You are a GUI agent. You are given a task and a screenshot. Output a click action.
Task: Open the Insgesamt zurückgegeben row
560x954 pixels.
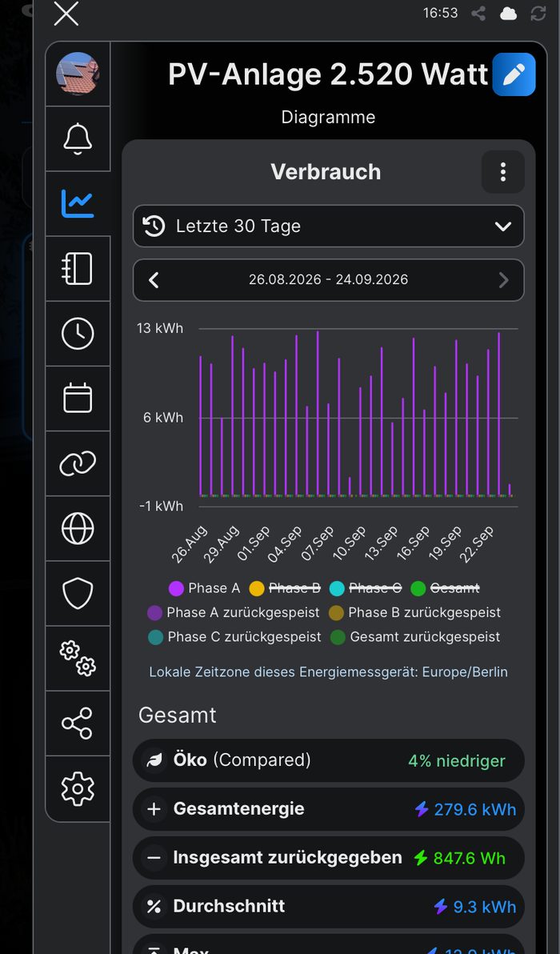pyautogui.click(x=328, y=858)
